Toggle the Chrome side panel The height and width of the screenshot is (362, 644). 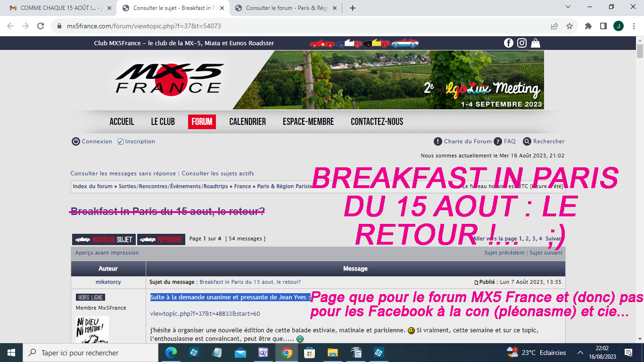pyautogui.click(x=603, y=26)
